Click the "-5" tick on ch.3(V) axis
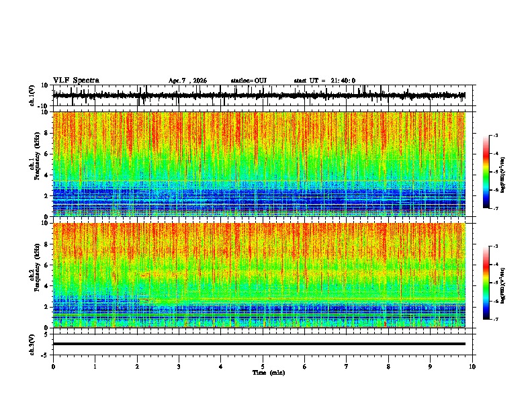532x411 pixels. point(46,355)
